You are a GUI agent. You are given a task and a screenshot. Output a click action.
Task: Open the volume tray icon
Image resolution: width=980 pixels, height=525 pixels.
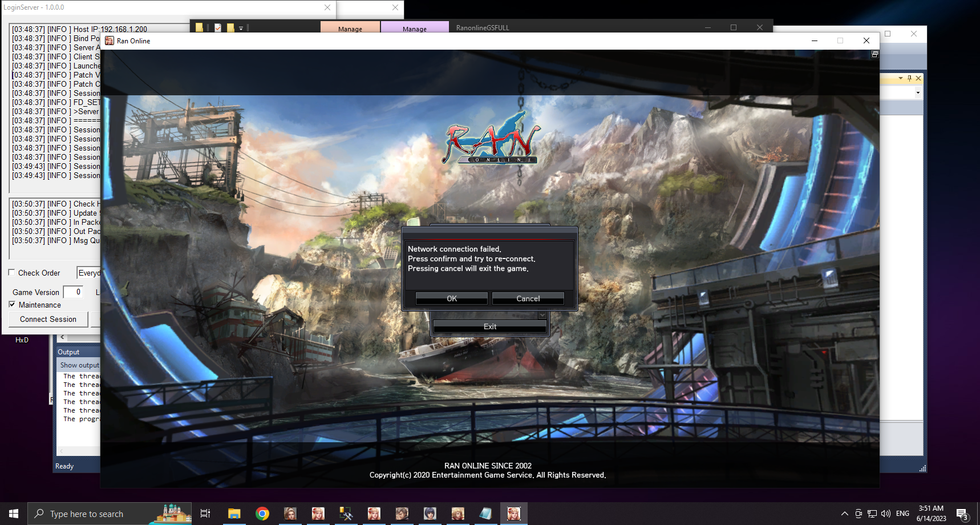pos(886,514)
